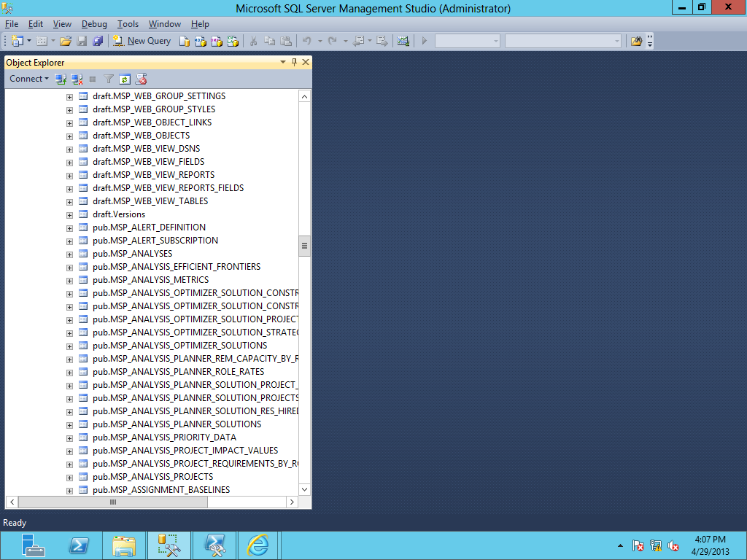Click the XMLA query icon
This screenshot has height=560, width=747.
point(233,41)
